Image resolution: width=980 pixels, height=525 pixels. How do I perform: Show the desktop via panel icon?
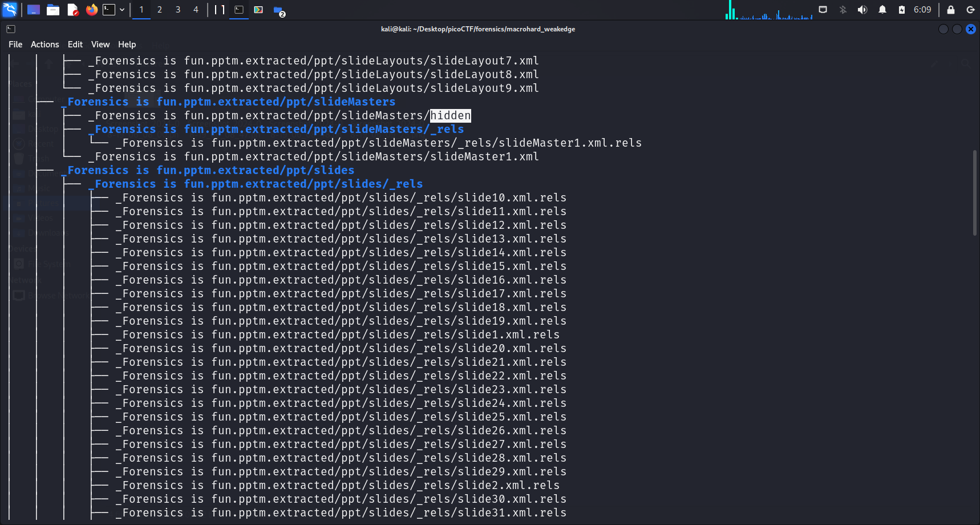point(34,10)
